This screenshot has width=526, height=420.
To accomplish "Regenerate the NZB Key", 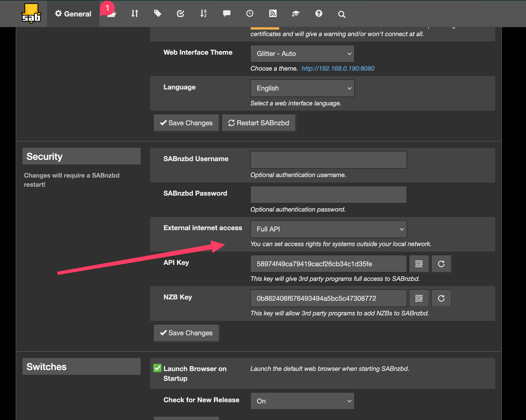I will (441, 298).
